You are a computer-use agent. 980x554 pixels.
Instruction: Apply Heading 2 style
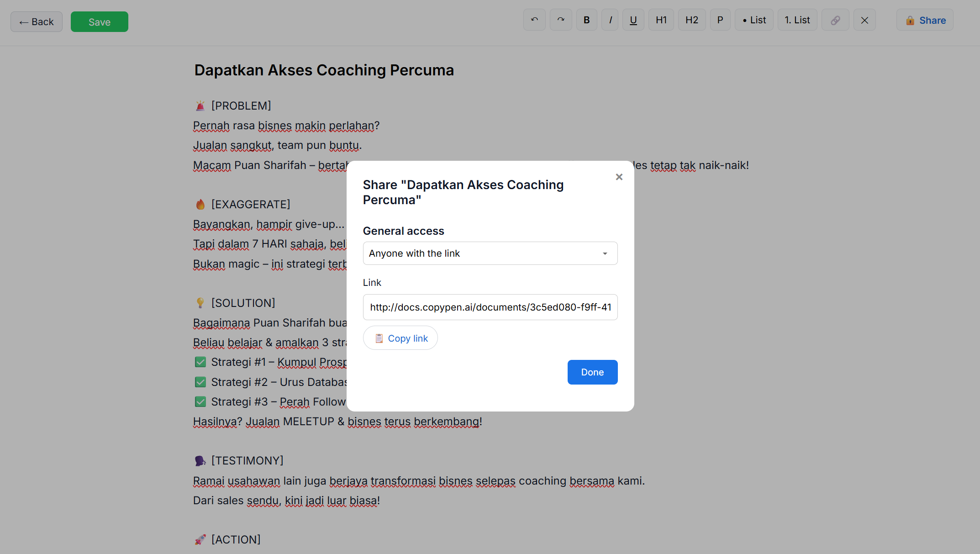coord(691,20)
